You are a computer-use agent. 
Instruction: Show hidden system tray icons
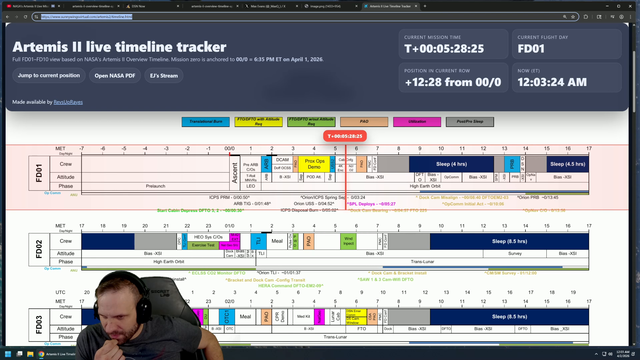tap(596, 354)
